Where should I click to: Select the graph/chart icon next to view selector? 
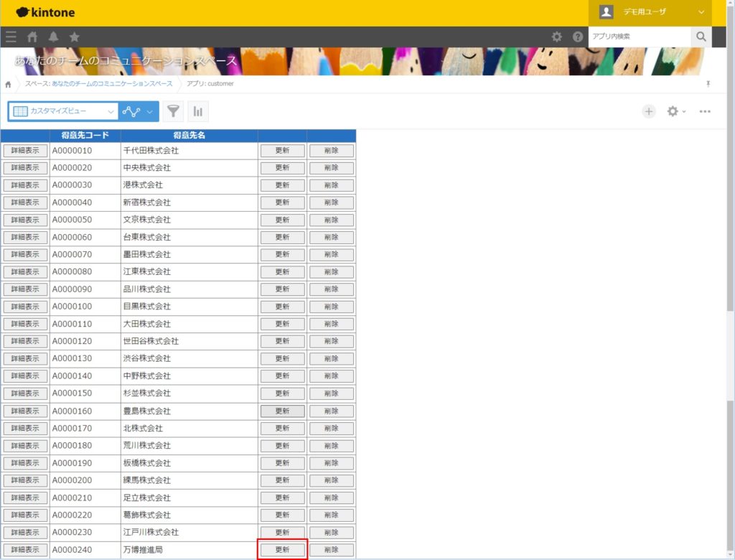[x=133, y=111]
